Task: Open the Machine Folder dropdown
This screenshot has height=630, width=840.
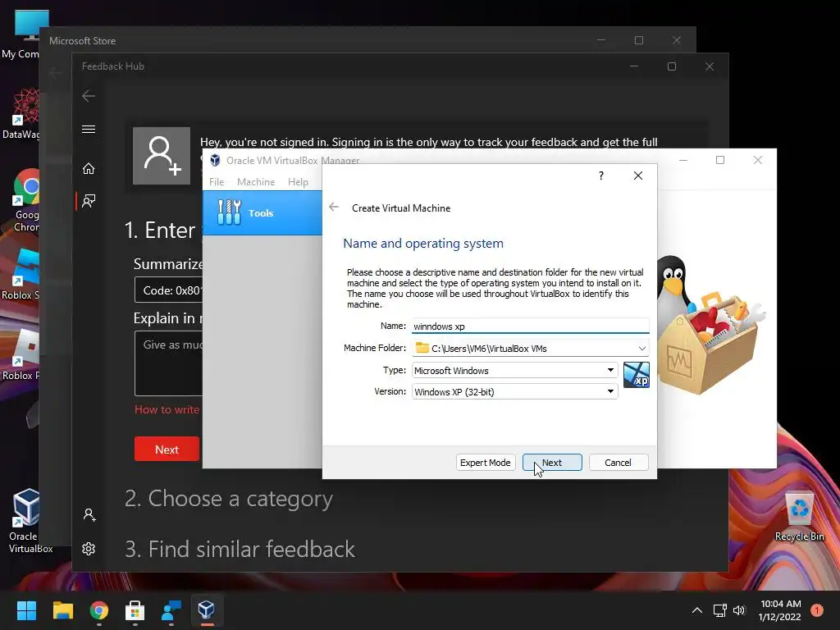Action: [641, 348]
